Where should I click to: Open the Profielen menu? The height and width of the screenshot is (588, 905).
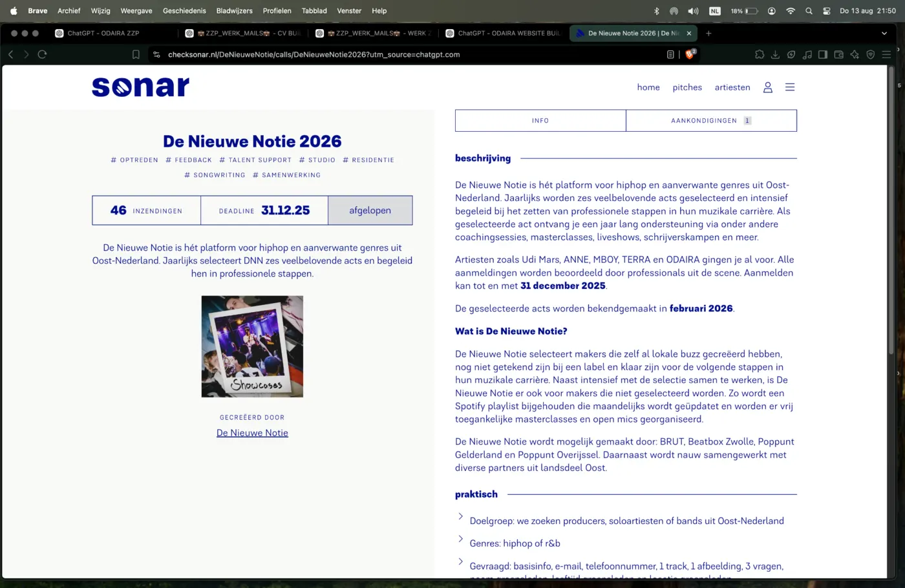tap(277, 11)
